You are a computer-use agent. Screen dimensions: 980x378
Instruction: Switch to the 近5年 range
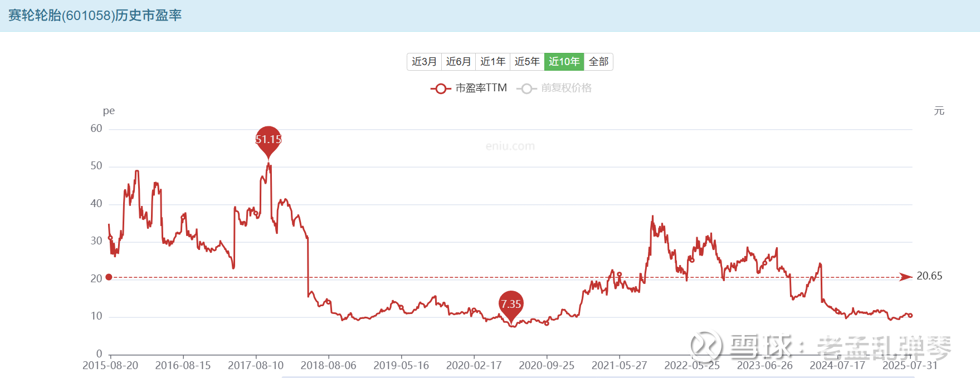point(527,62)
